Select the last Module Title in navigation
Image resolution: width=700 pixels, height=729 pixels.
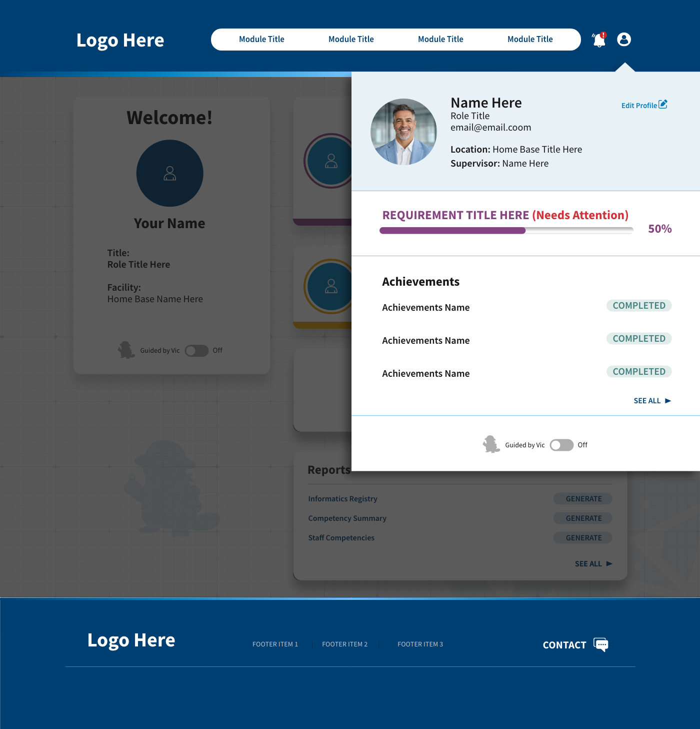pyautogui.click(x=530, y=39)
